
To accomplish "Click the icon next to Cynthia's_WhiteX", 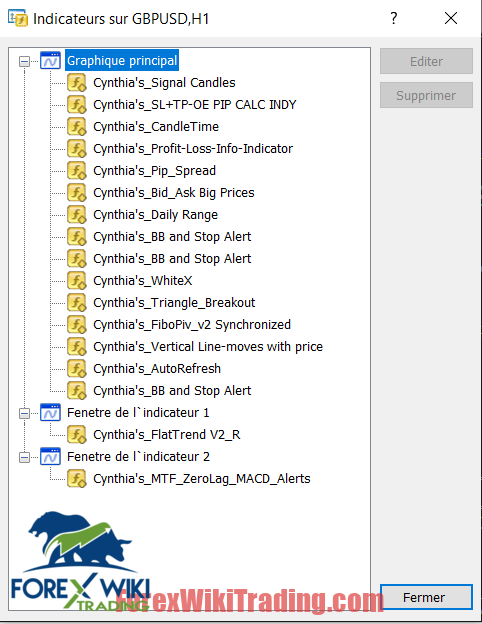I will click(76, 281).
